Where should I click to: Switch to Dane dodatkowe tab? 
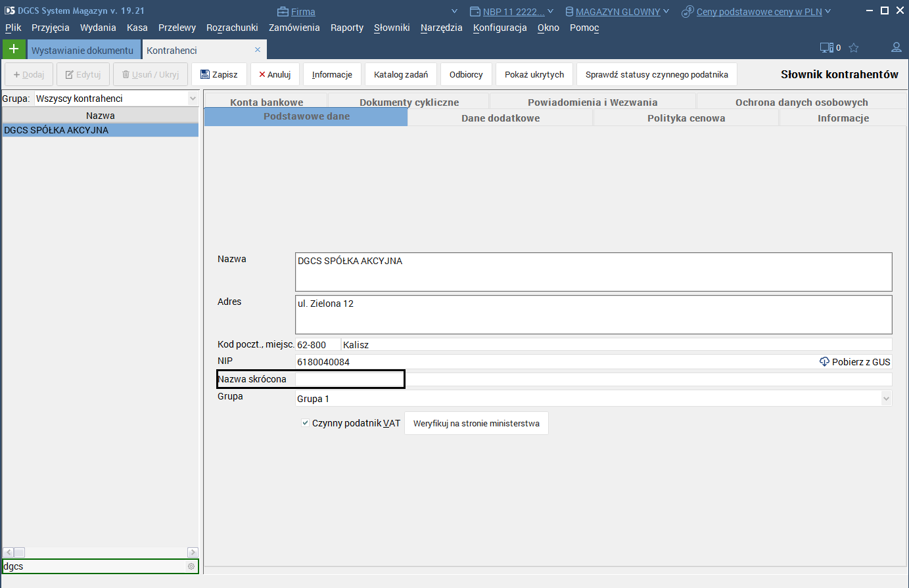point(501,118)
